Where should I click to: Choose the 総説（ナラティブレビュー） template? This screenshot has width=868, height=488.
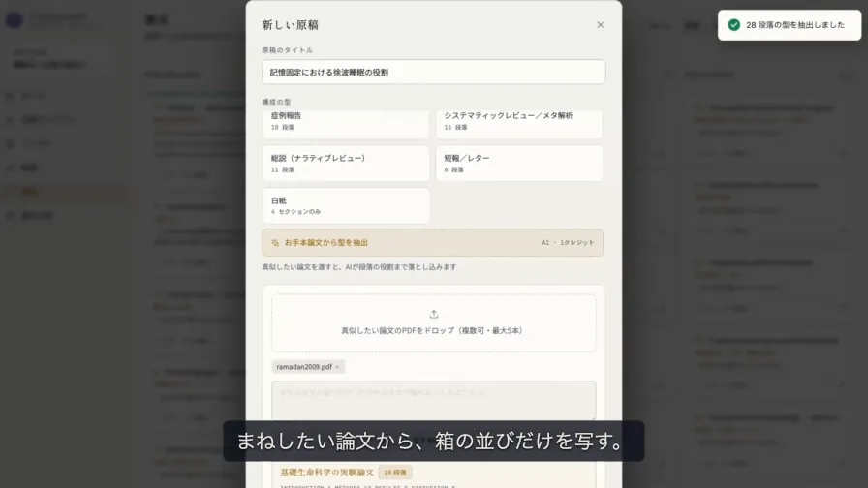tap(346, 164)
